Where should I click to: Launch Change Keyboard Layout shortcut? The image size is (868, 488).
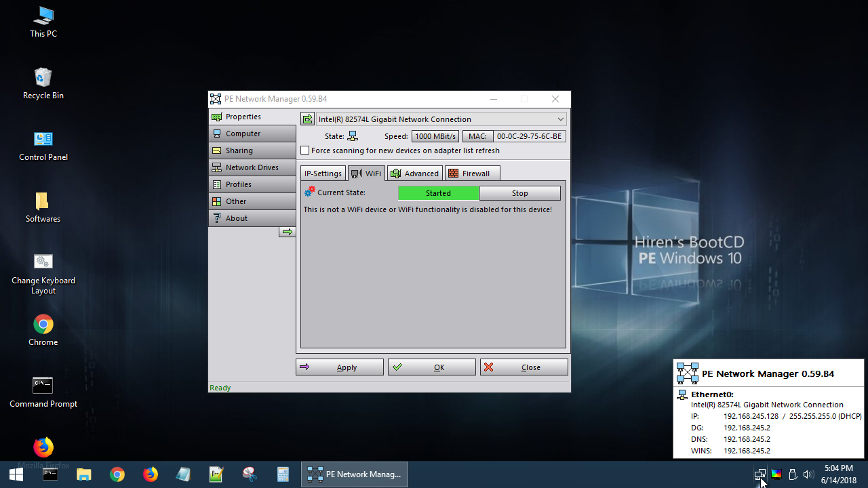43,274
